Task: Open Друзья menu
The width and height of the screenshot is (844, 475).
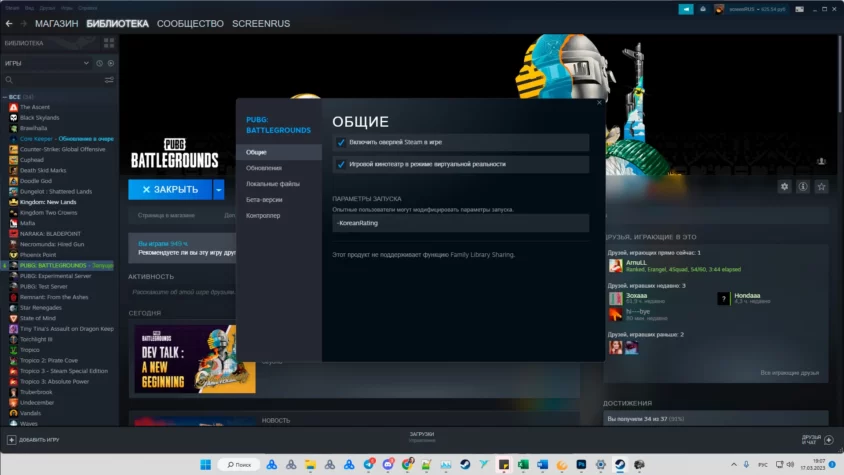Action: 47,8
